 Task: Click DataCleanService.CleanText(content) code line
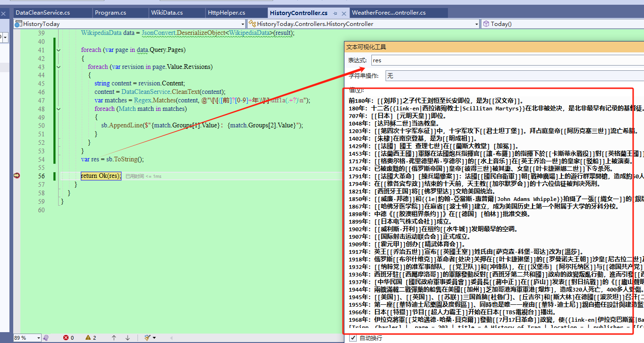(160, 92)
